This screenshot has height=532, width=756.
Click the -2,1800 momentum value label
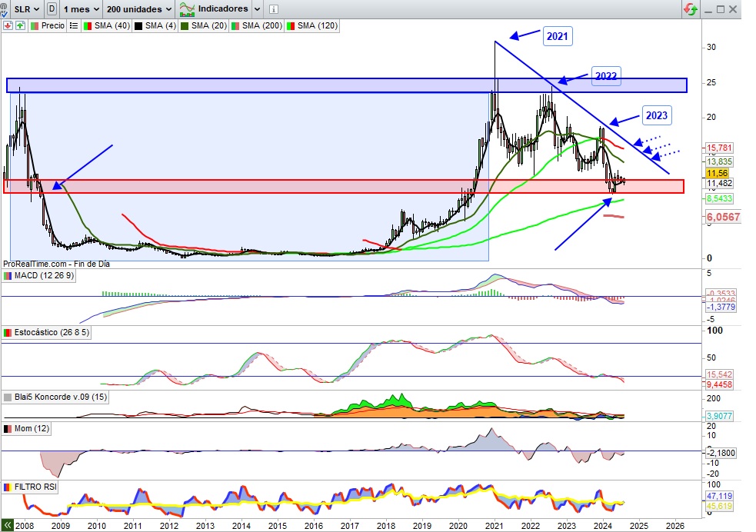721,453
